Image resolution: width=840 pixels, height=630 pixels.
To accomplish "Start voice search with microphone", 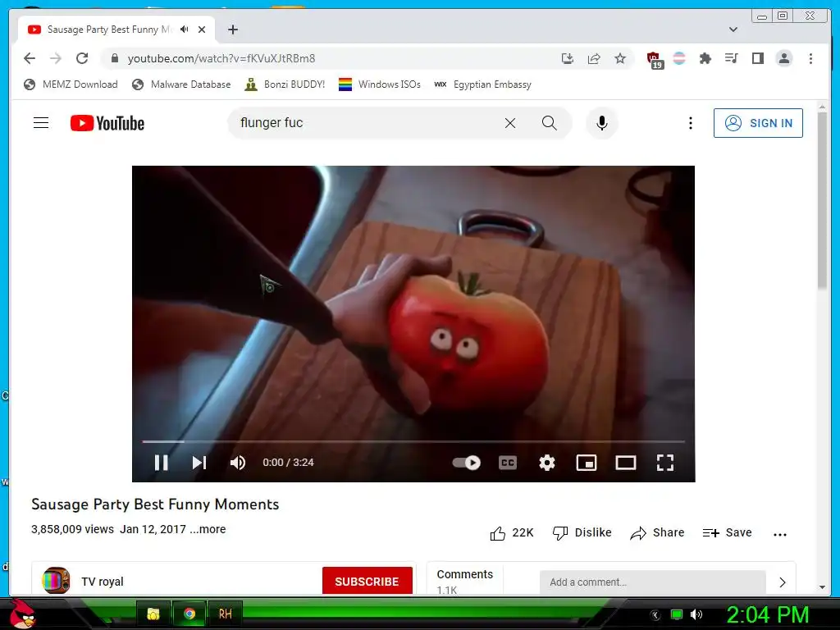I will [x=601, y=123].
